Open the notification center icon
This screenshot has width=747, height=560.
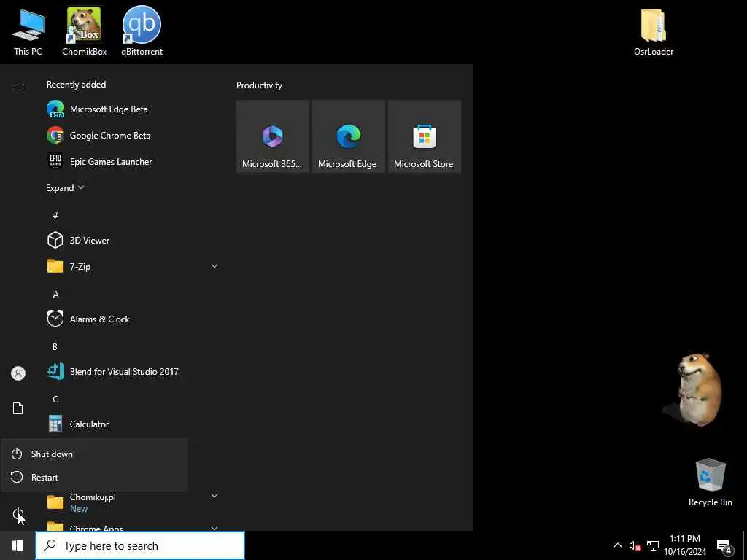[724, 546]
